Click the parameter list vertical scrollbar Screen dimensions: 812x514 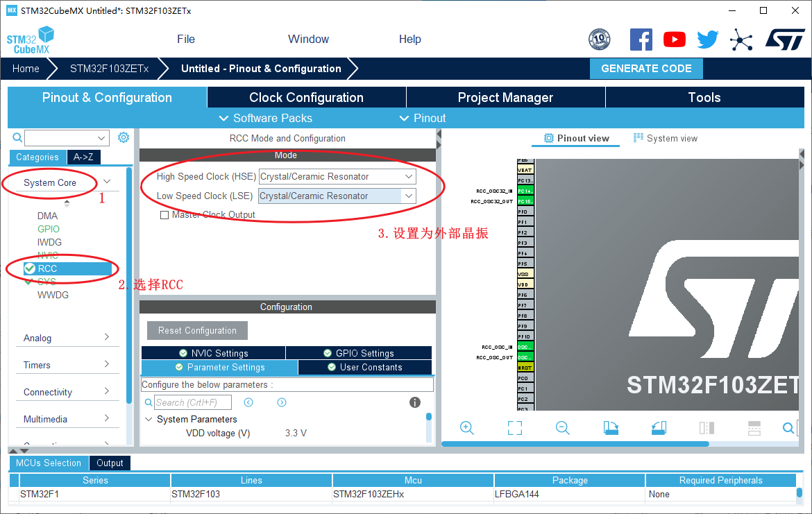429,416
